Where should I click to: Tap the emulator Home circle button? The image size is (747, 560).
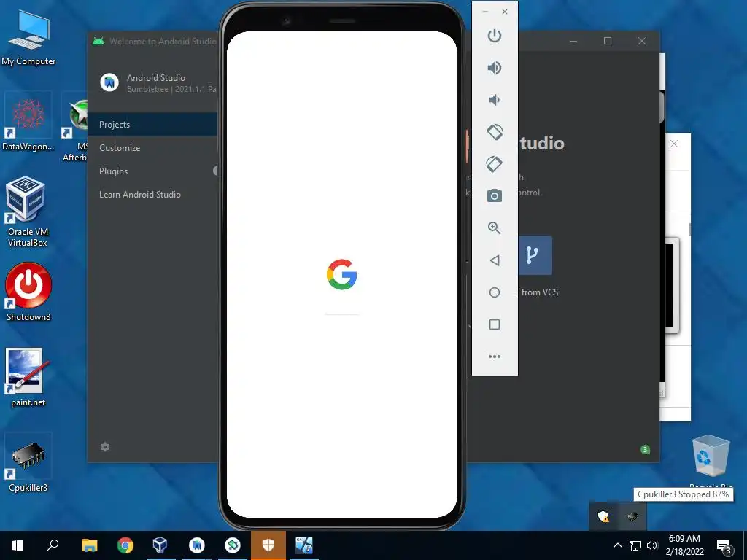click(x=495, y=292)
